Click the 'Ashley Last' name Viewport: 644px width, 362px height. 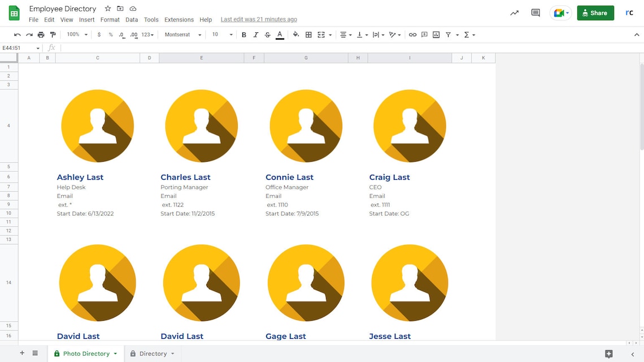click(x=80, y=177)
